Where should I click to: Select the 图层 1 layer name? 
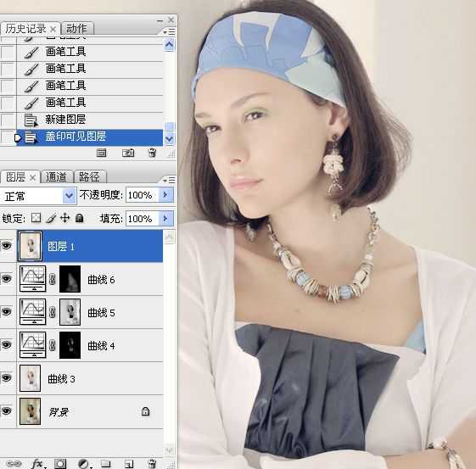point(61,246)
